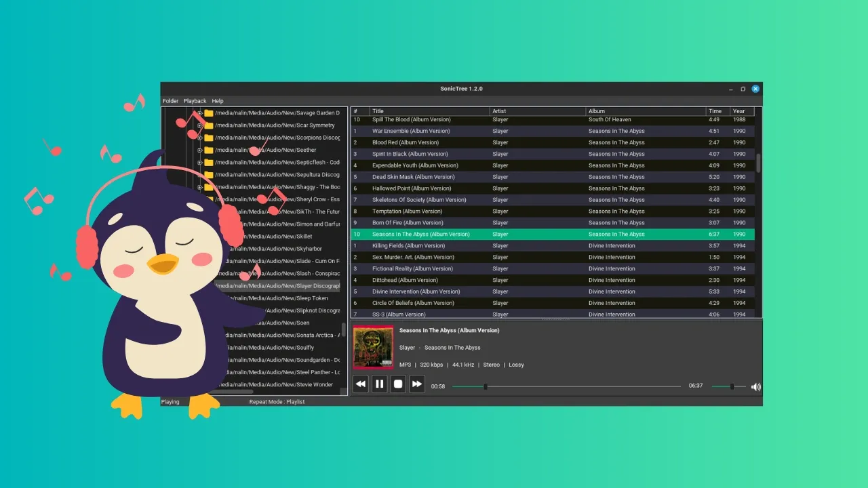The image size is (868, 488).
Task: Select track Dittohead (Album Version)
Action: coord(553,280)
